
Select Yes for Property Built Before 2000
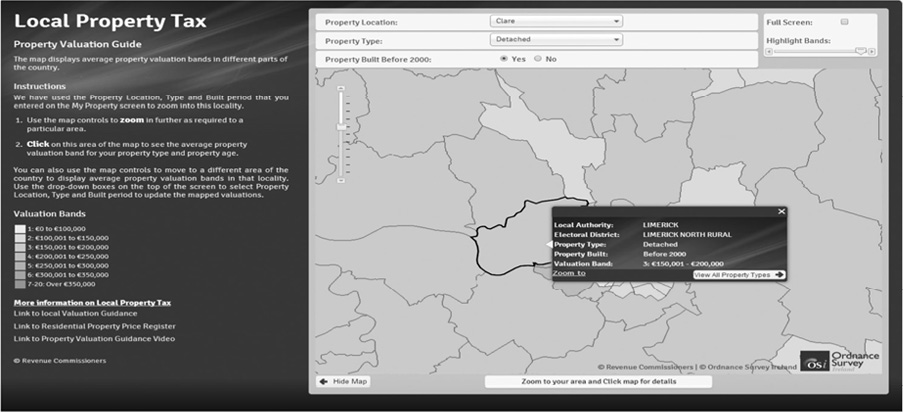point(505,59)
